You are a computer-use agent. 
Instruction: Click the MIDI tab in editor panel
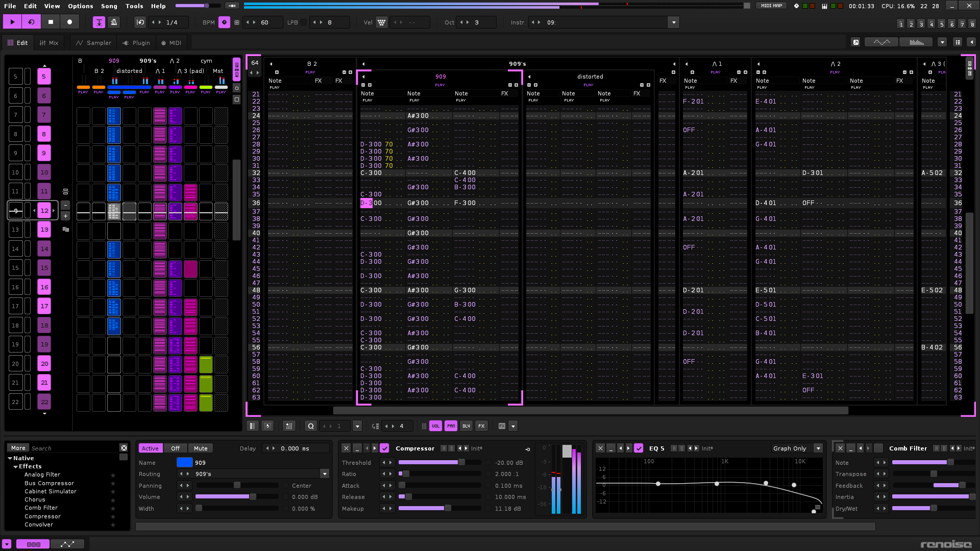point(173,42)
